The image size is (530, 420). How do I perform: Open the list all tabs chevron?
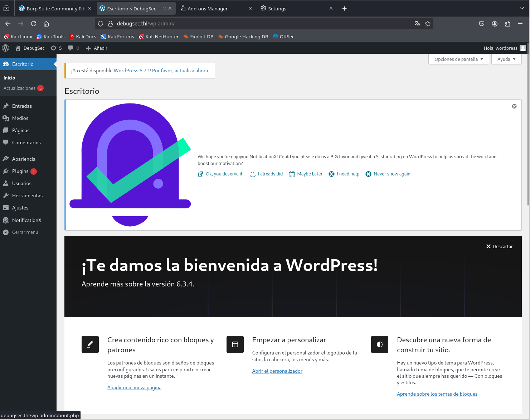click(x=521, y=8)
